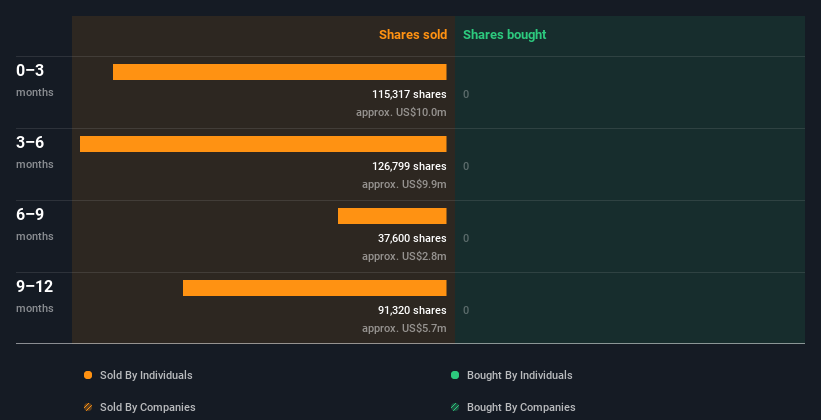This screenshot has width=821, height=420.
Task: Click the 6–9 months orange bar
Action: tap(392, 216)
